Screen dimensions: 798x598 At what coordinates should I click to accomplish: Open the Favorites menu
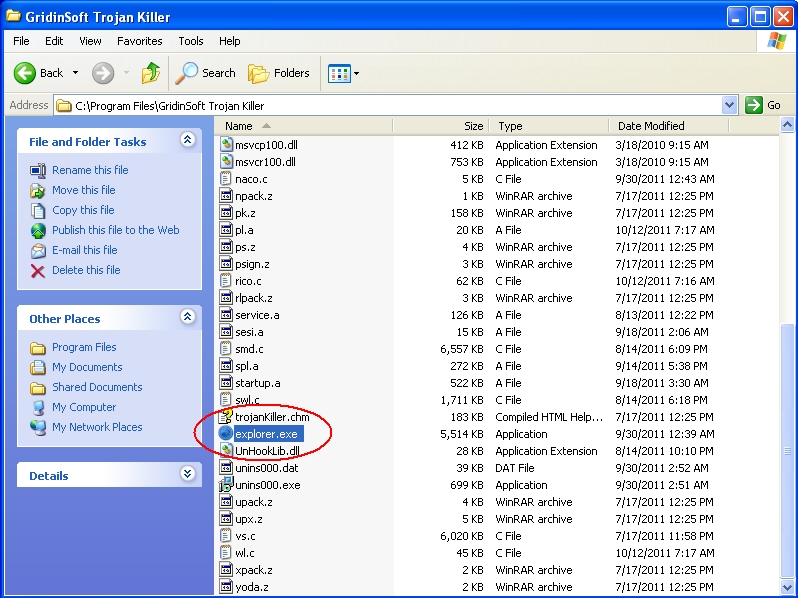click(x=139, y=41)
